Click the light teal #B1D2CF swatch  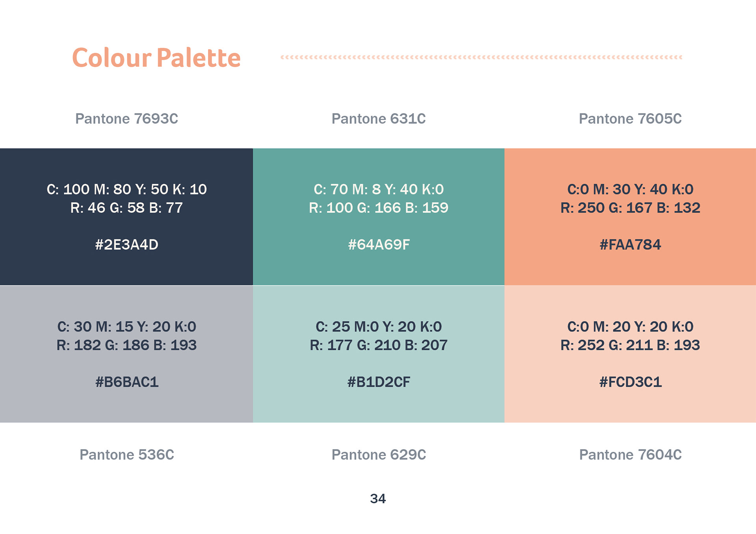(378, 354)
